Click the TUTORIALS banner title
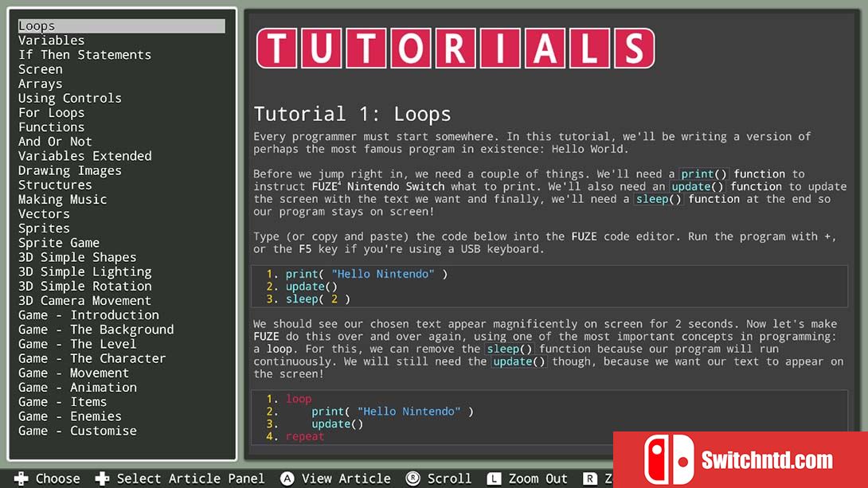This screenshot has width=868, height=488. [x=455, y=49]
